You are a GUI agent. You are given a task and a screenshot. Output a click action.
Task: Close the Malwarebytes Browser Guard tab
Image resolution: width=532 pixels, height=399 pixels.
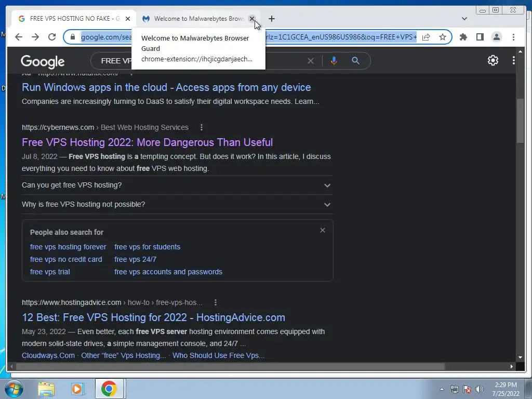coord(252,19)
